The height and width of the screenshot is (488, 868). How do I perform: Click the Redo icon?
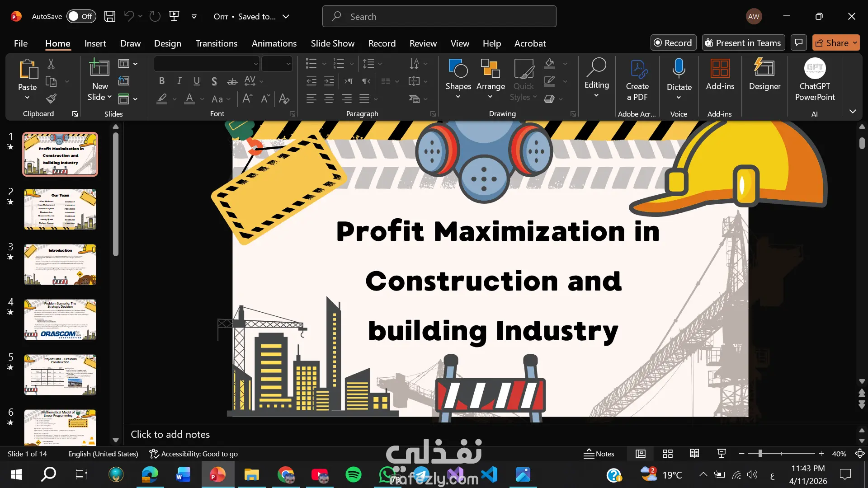click(155, 17)
